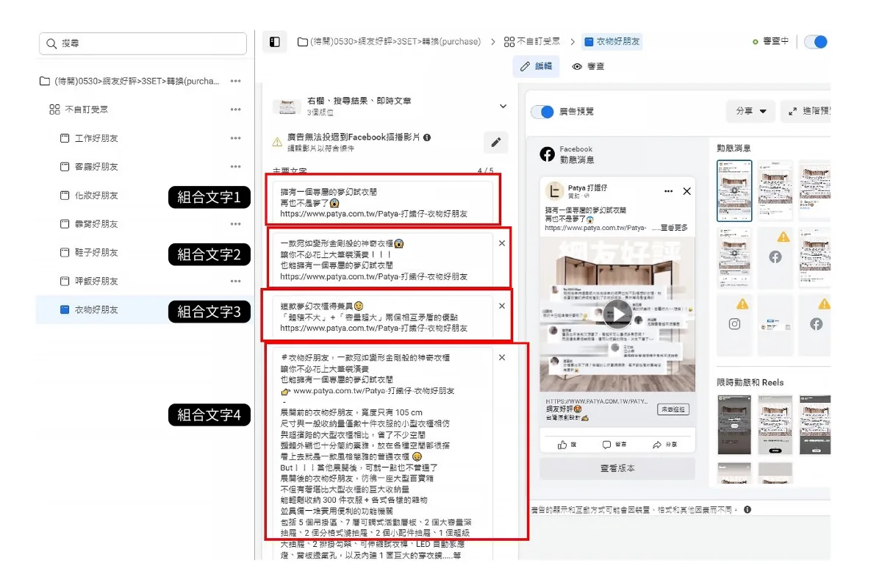Screen dimensions: 882x588
Task: Open 進階預覽 advanced preview
Action: (806, 112)
